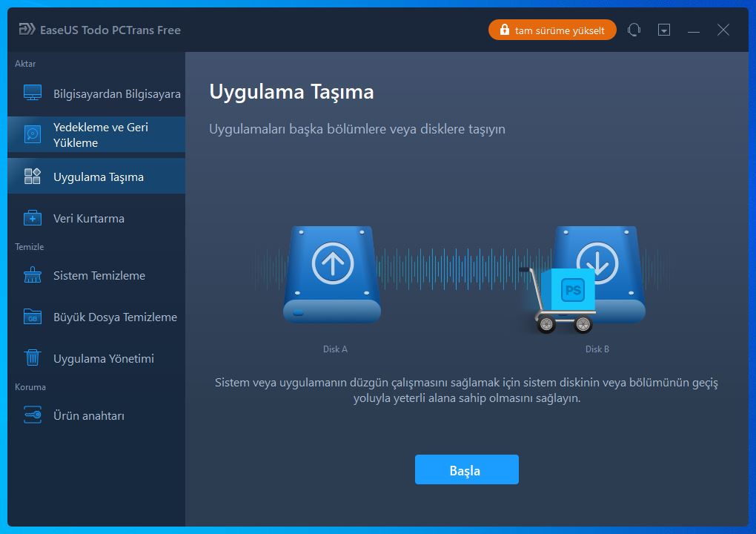Click the Disk B label

597,349
